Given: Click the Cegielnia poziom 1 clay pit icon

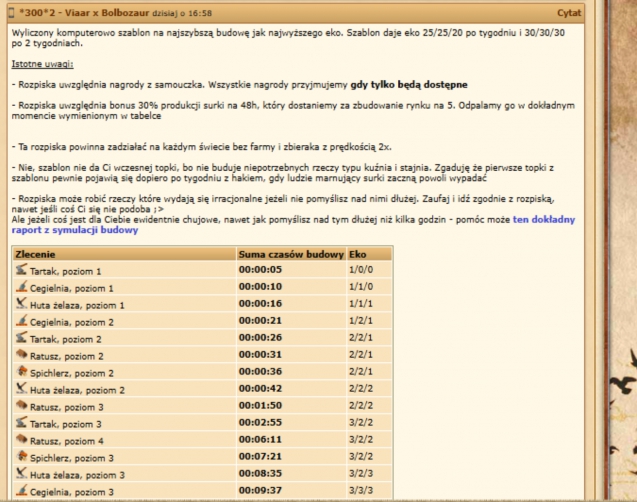Looking at the screenshot, I should [x=22, y=287].
